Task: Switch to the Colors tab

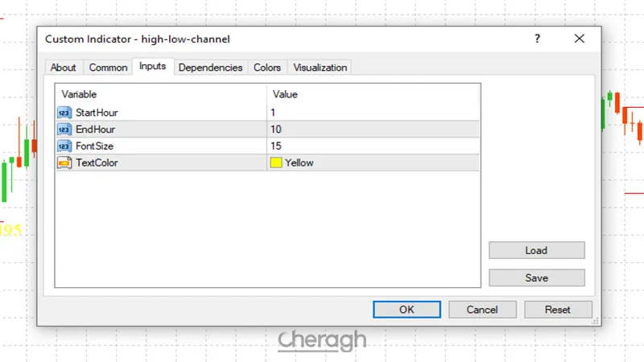Action: [x=267, y=68]
